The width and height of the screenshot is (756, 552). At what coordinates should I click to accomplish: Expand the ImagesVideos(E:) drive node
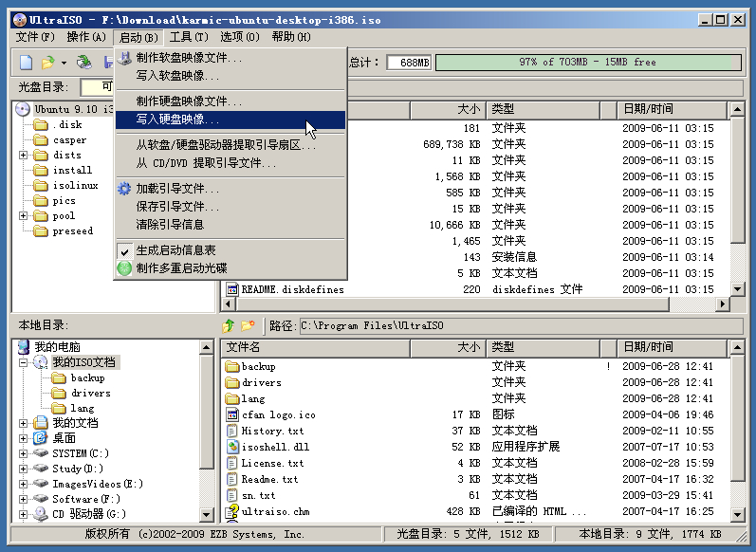pos(23,484)
